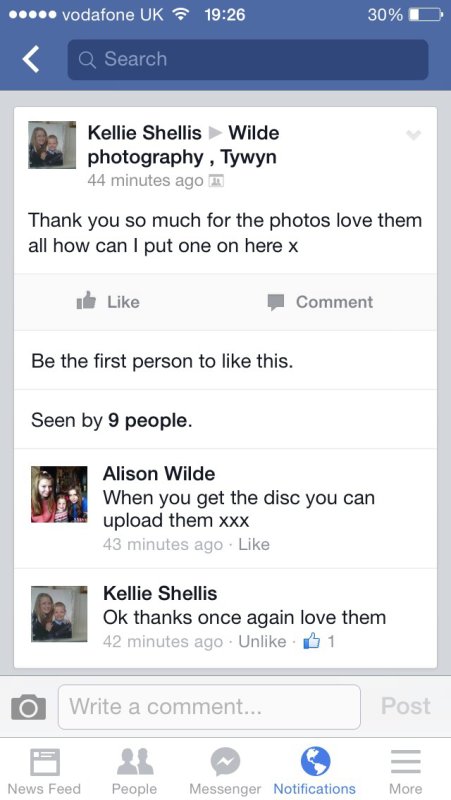
Task: View the thumbs-up like count on comment
Action: point(319,641)
